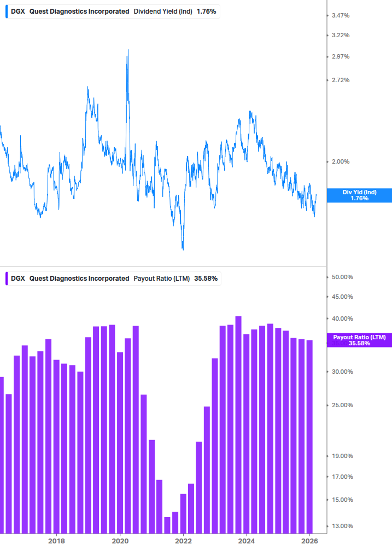This screenshot has width=392, height=550.
Task: Click the 2020 dividend yield spike peak
Action: click(x=128, y=50)
